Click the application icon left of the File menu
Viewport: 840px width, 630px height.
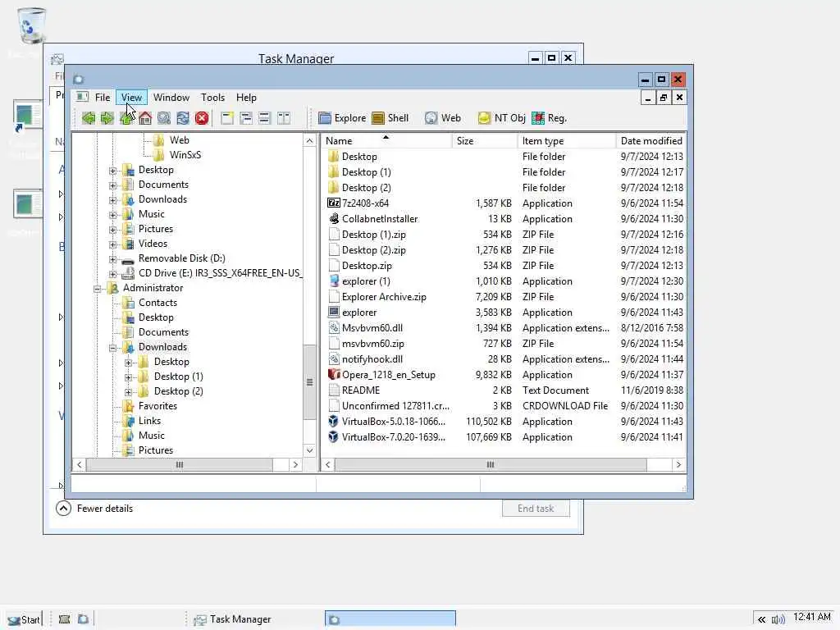click(82, 97)
